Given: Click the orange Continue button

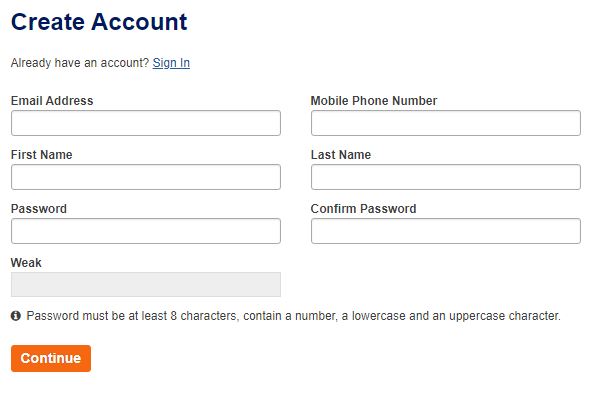Looking at the screenshot, I should (x=51, y=358).
